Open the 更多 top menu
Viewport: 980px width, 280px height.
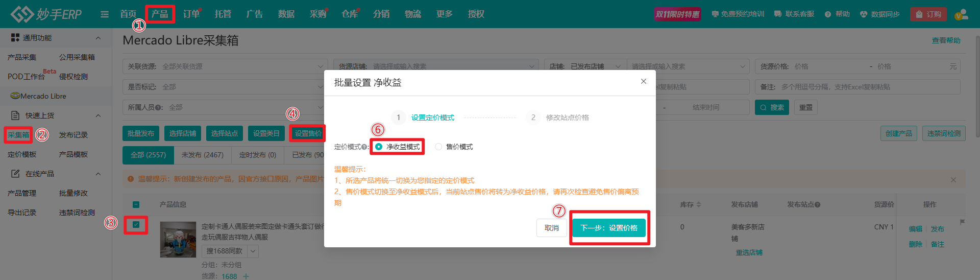pos(445,14)
